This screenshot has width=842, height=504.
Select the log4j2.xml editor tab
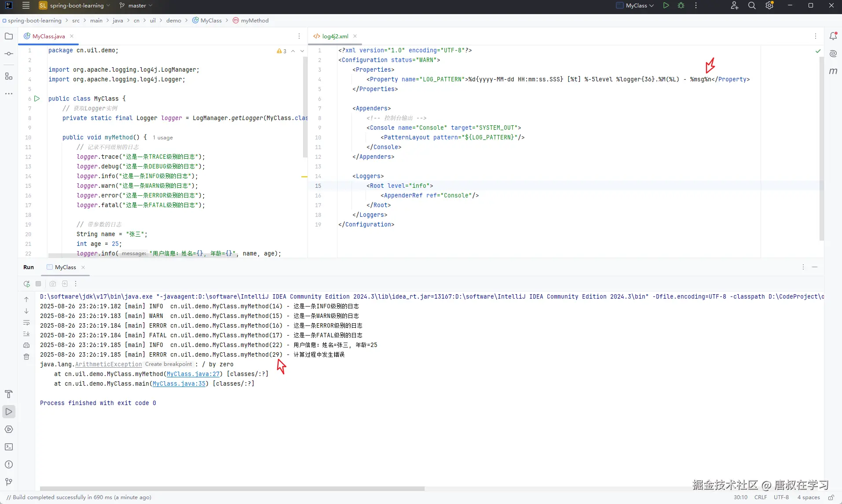[335, 37]
